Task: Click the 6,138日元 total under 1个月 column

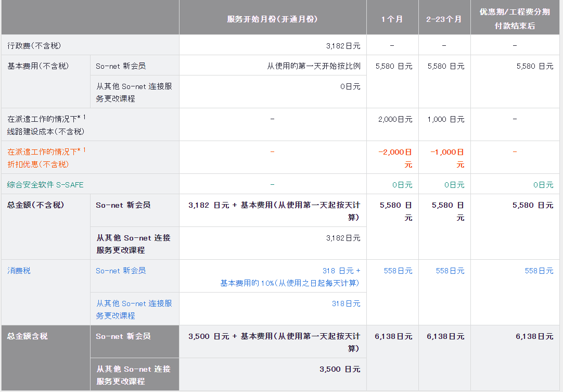Action: (x=393, y=337)
